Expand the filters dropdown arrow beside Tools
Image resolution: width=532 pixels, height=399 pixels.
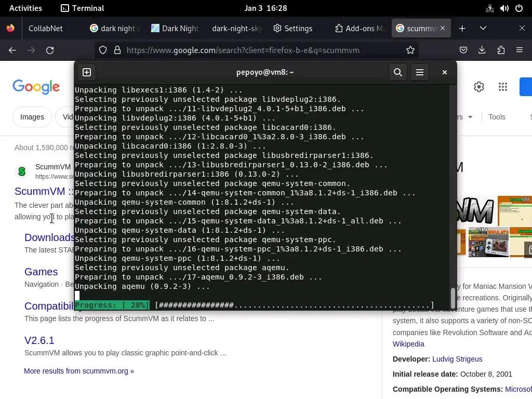[470, 117]
